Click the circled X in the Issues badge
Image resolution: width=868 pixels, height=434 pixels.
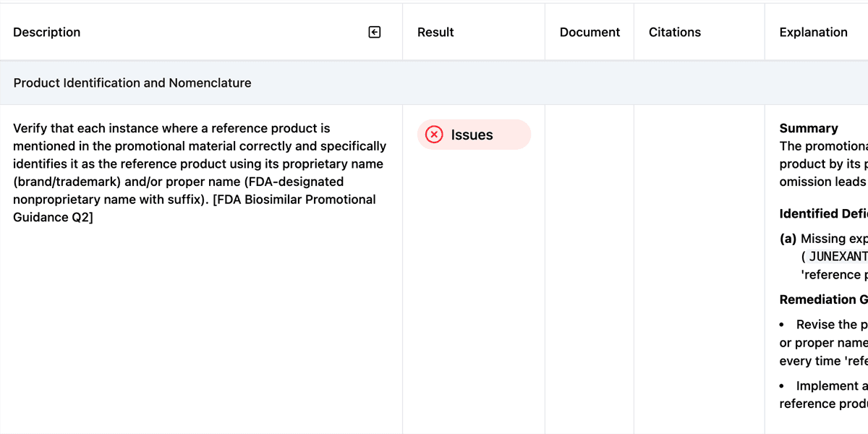[x=433, y=135]
